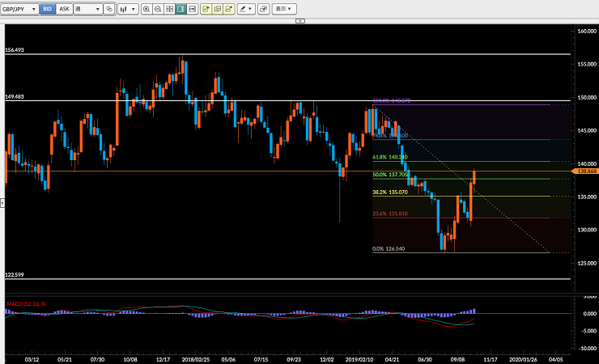Click the scroll-to-latest arrow icon
This screenshot has height=364, width=599.
pos(193,9)
